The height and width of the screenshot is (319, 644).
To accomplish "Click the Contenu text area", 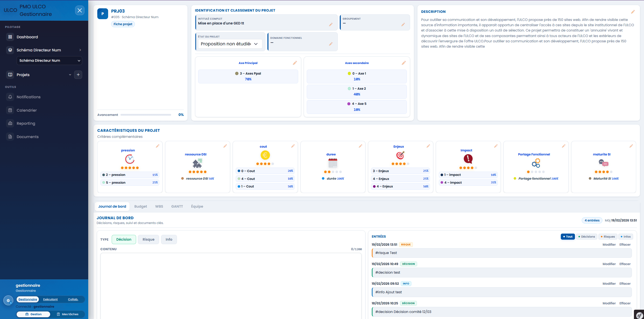I will pyautogui.click(x=231, y=286).
